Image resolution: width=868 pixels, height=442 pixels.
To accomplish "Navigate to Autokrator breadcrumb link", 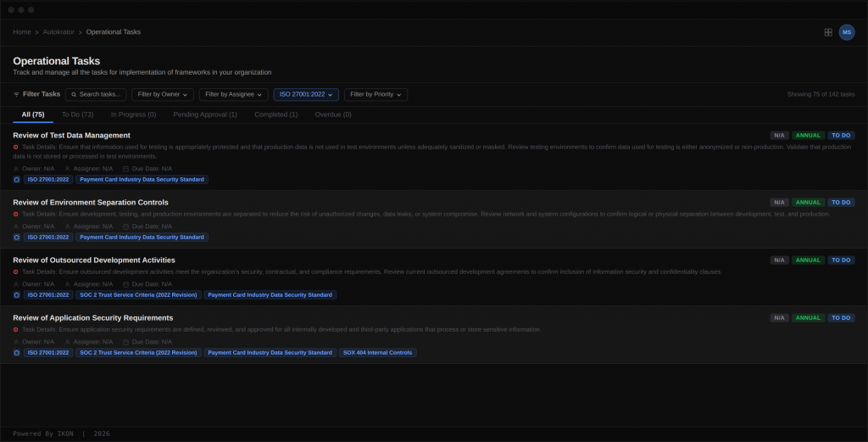I will (x=58, y=32).
